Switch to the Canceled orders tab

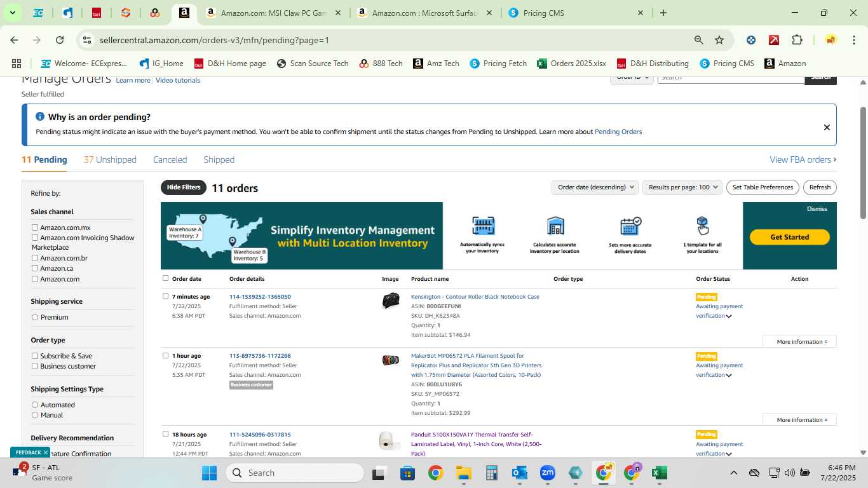coord(170,159)
